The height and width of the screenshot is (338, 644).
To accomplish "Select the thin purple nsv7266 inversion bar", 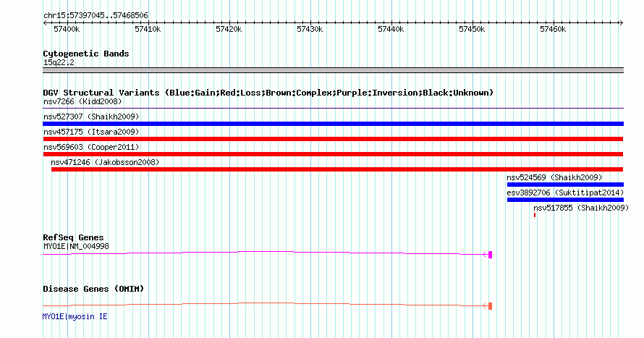I will tap(333, 109).
